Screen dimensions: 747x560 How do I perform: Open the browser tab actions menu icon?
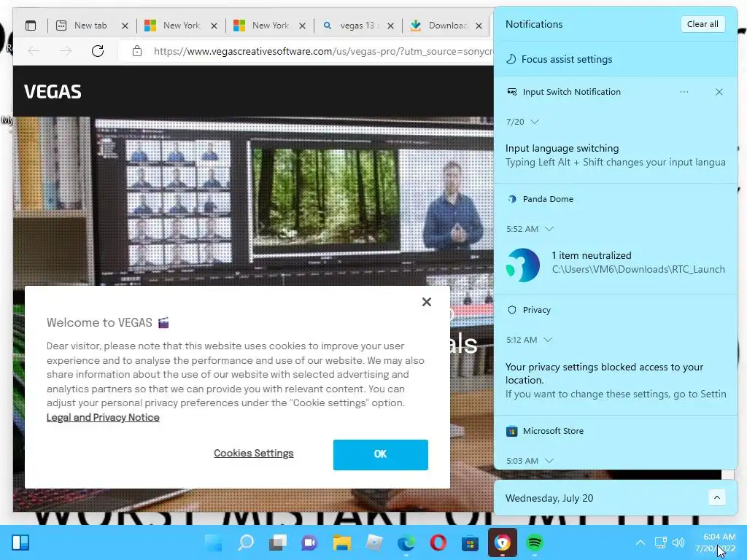(31, 26)
